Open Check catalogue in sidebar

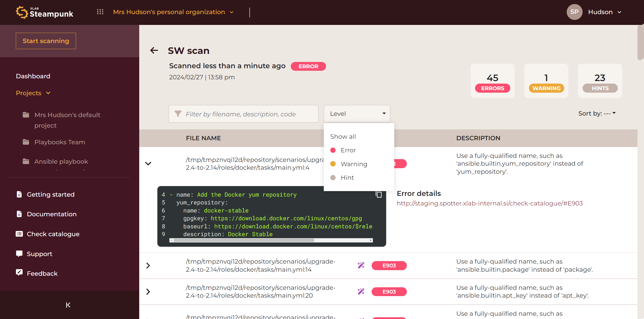53,234
